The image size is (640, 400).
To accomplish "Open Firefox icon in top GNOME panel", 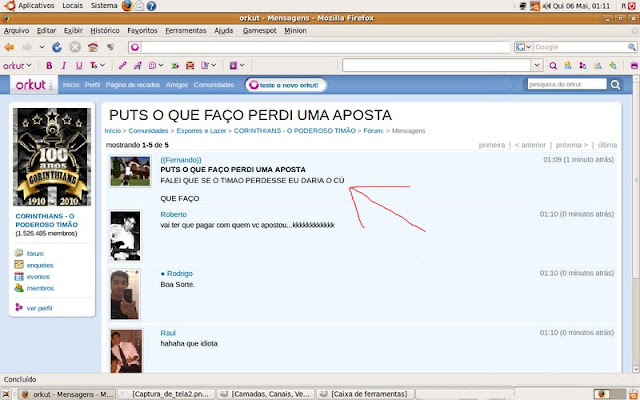I will tap(127, 6).
